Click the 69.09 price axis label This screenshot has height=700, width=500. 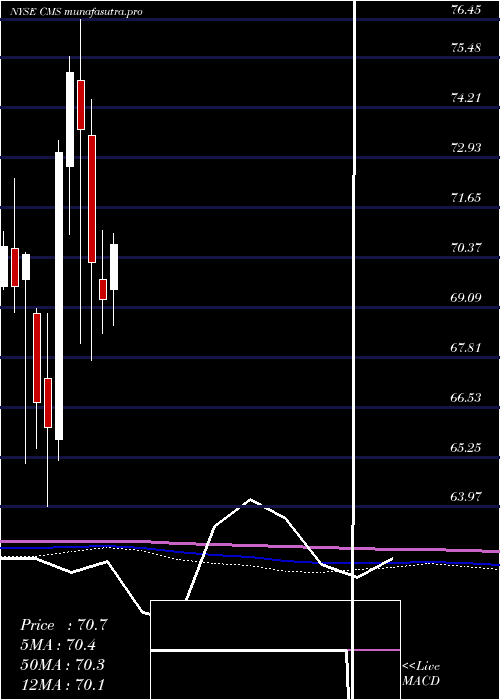(466, 297)
